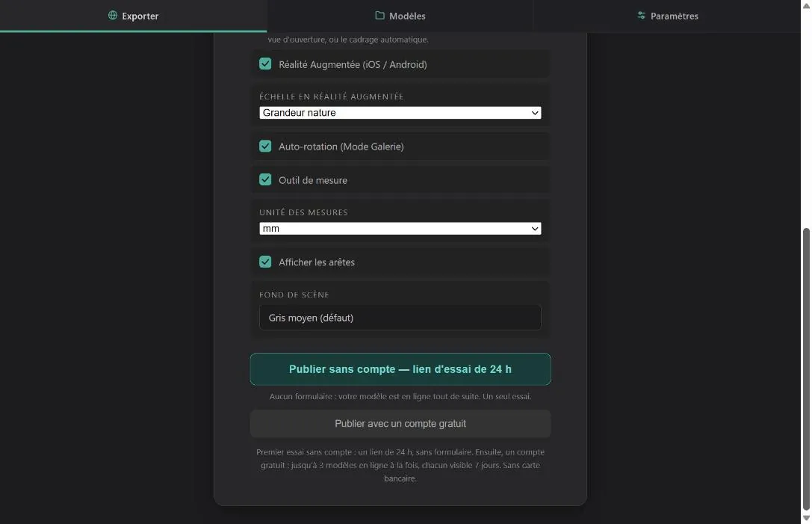This screenshot has height=524, width=812.
Task: Click the Afficher les arêtes label text
Action: click(x=317, y=262)
